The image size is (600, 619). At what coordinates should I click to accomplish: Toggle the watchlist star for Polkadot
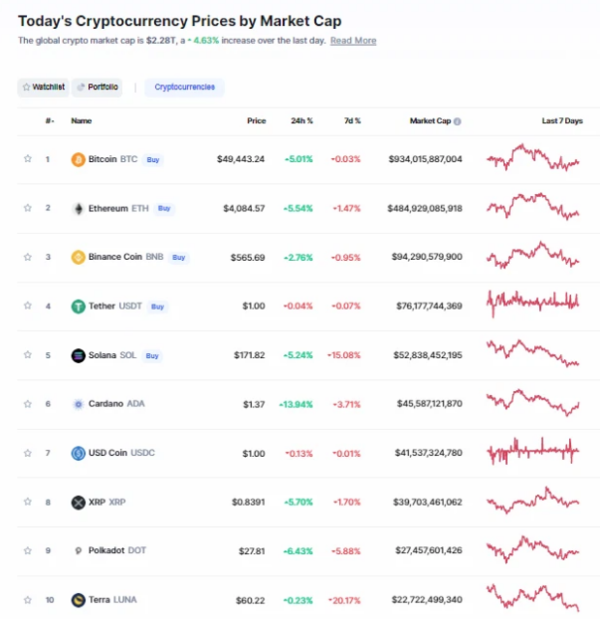[x=28, y=551]
